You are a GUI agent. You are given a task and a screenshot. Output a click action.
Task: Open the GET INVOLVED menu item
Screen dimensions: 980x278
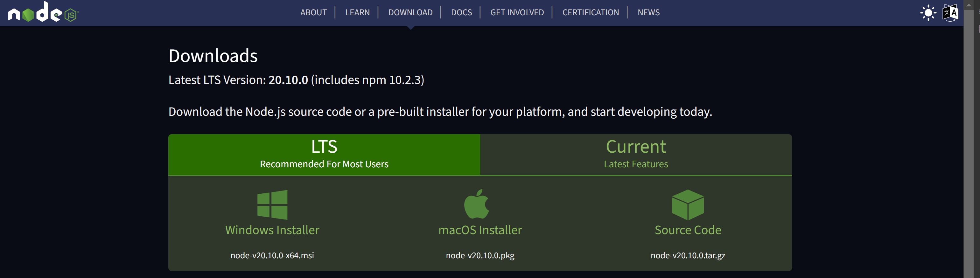tap(517, 12)
